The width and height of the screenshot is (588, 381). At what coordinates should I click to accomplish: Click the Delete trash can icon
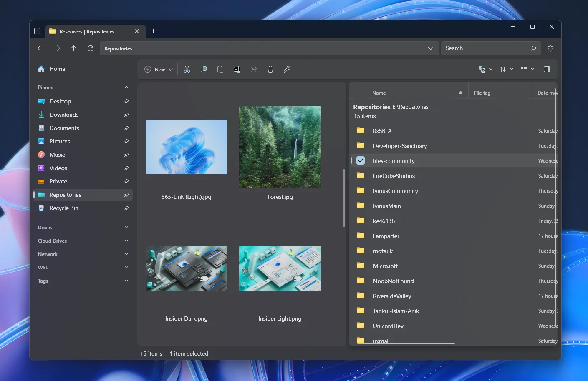[x=270, y=69]
